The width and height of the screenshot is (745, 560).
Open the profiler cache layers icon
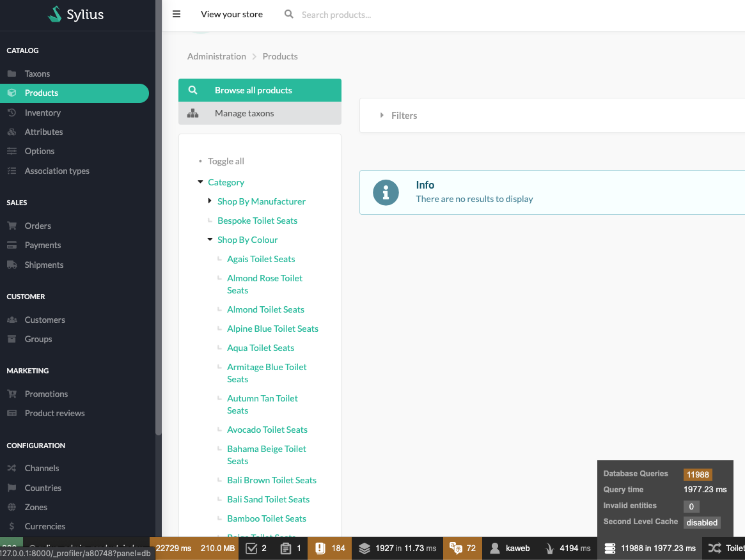[x=365, y=548]
